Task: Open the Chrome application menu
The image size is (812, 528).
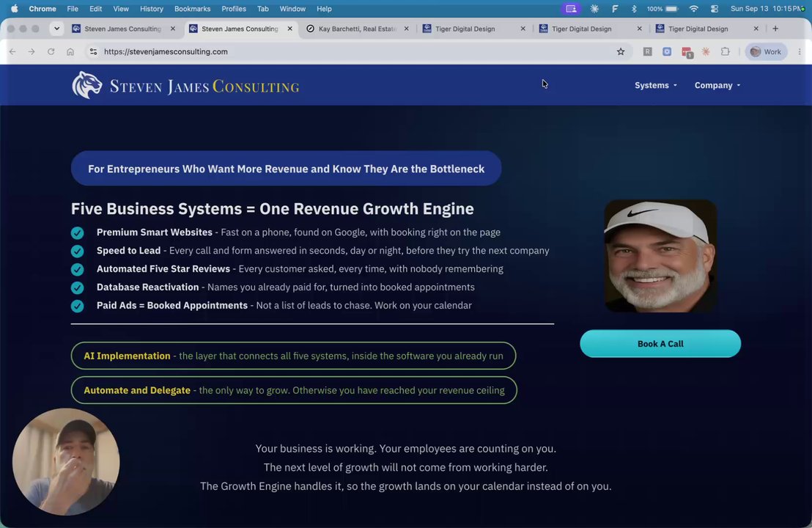Action: (x=43, y=9)
